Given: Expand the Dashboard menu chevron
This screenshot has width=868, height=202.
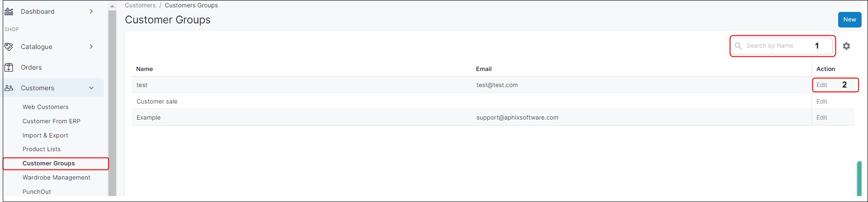Looking at the screenshot, I should (91, 11).
